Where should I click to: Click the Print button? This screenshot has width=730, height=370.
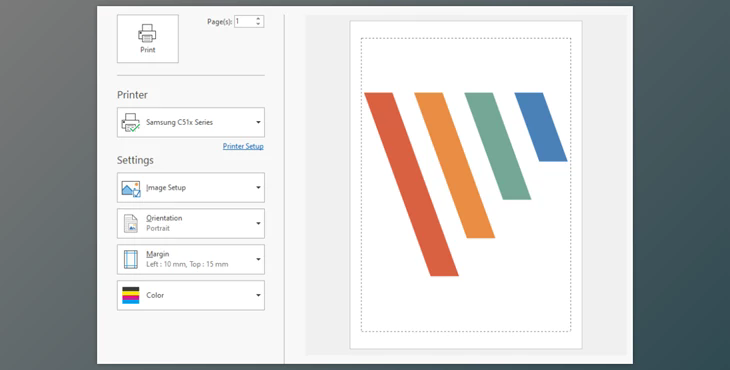(148, 39)
